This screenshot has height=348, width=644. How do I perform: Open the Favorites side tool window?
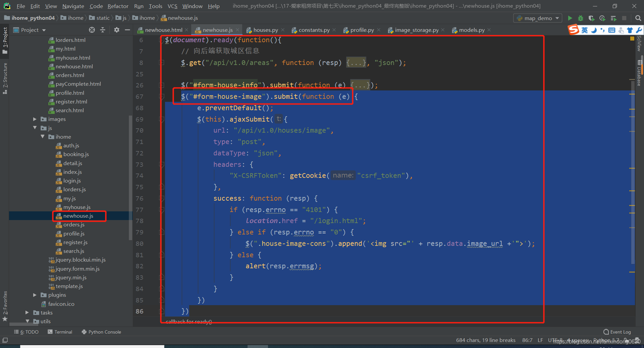pyautogui.click(x=5, y=306)
